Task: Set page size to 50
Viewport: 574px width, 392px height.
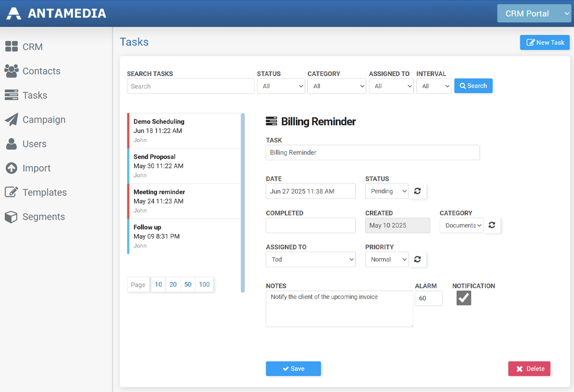Action: click(x=188, y=284)
